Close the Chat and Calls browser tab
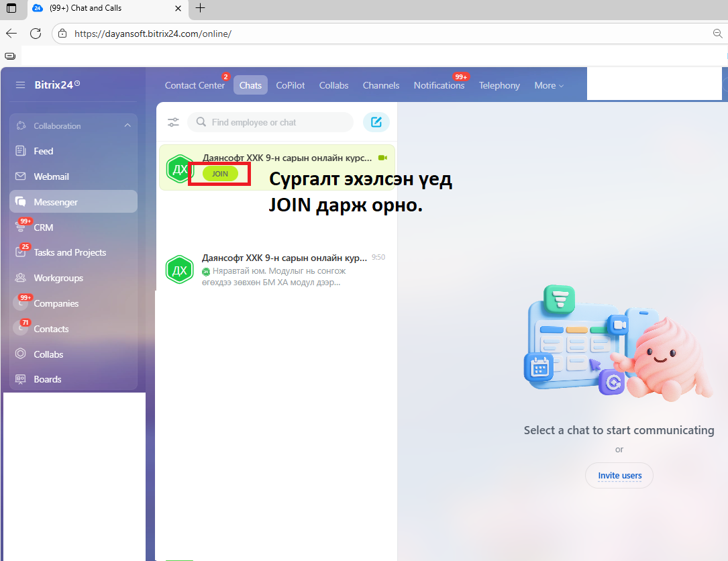Screen dimensions: 728x561 pos(178,8)
